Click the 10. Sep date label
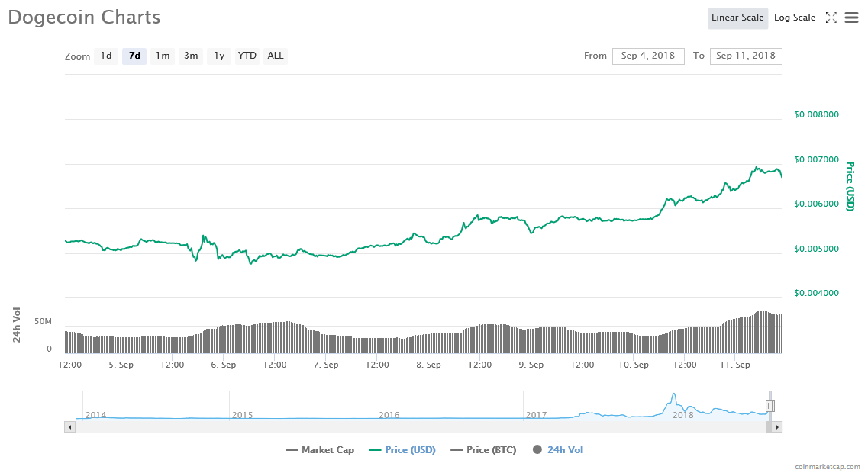The height and width of the screenshot is (473, 868). pyautogui.click(x=634, y=365)
